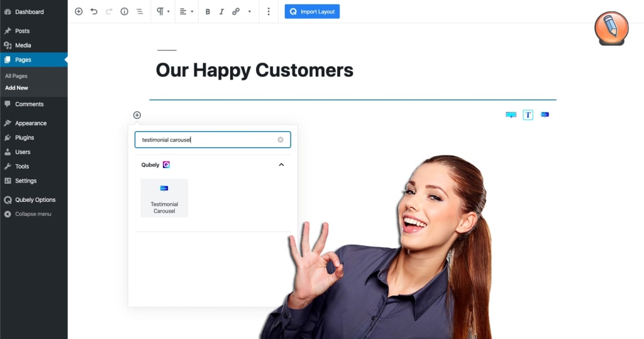Open Users in sidebar

point(23,152)
